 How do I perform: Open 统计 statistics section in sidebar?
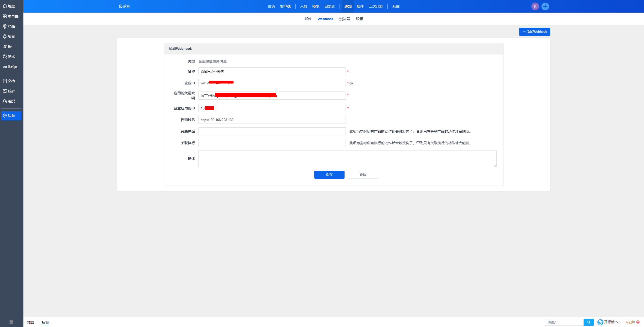pos(9,91)
